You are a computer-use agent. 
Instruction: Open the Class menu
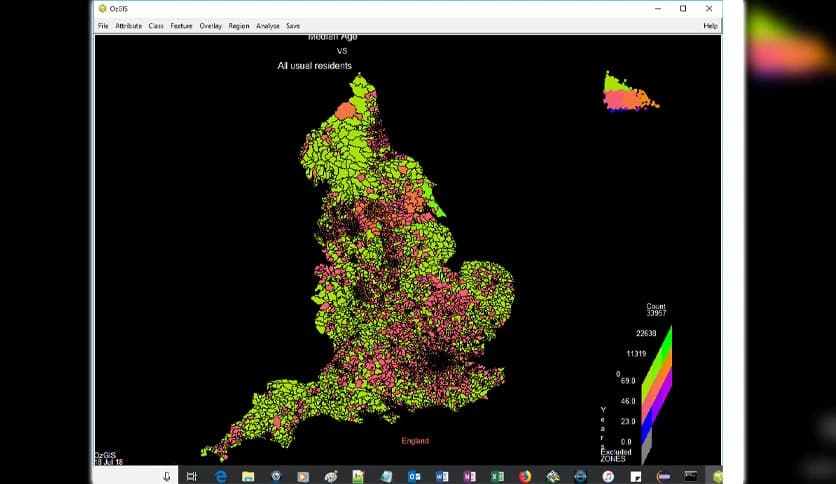[x=156, y=26]
